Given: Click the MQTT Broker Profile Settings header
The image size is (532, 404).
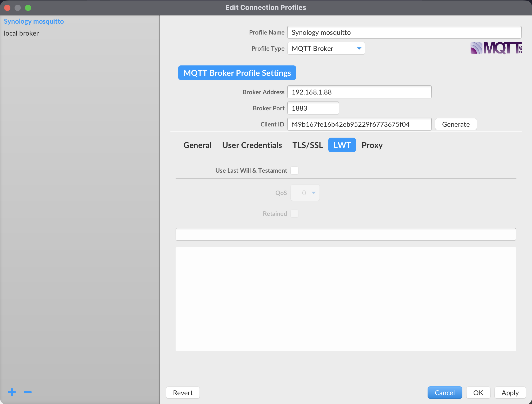Looking at the screenshot, I should click(x=237, y=73).
